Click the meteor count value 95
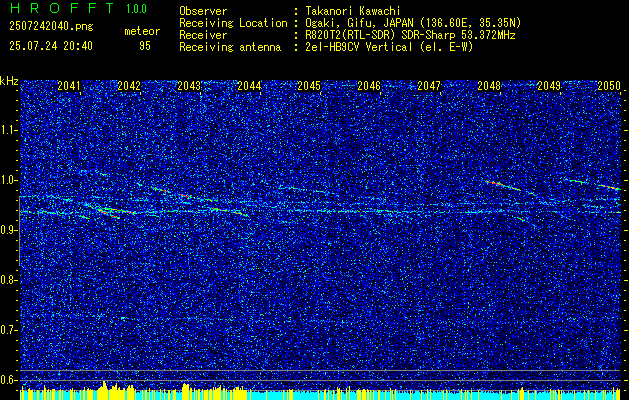 pyautogui.click(x=145, y=46)
